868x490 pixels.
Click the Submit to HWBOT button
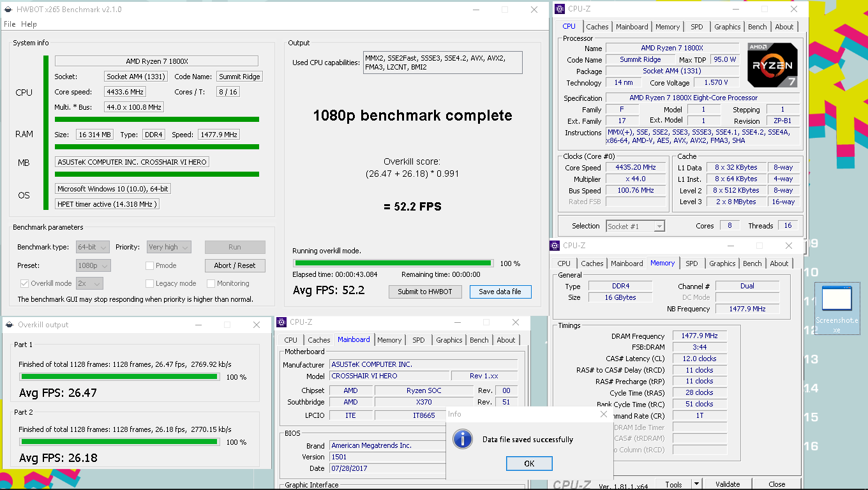pyautogui.click(x=425, y=292)
